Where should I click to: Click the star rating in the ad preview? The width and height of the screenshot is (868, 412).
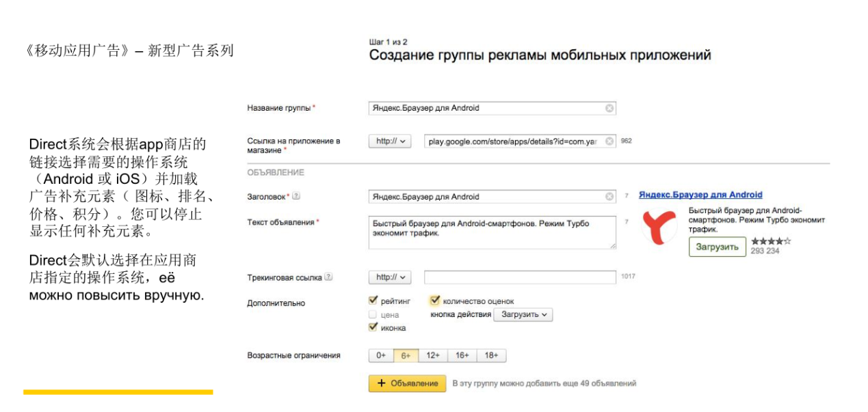(x=771, y=241)
